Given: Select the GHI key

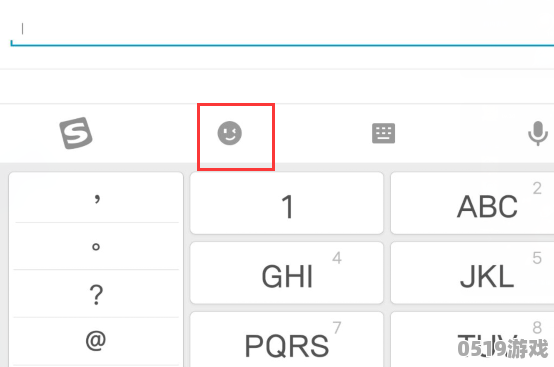Looking at the screenshot, I should (x=287, y=273).
